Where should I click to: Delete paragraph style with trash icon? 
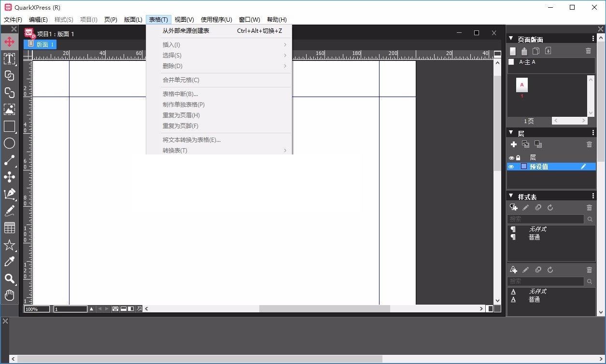pos(589,208)
